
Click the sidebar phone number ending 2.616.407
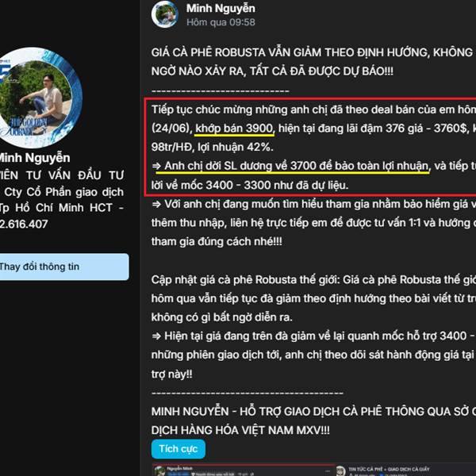click(x=24, y=224)
